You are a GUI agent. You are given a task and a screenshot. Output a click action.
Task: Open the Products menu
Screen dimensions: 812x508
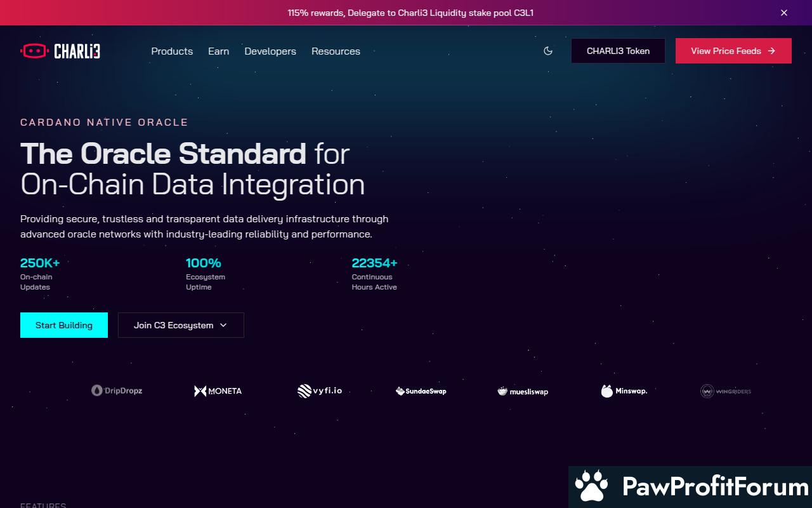coord(172,51)
